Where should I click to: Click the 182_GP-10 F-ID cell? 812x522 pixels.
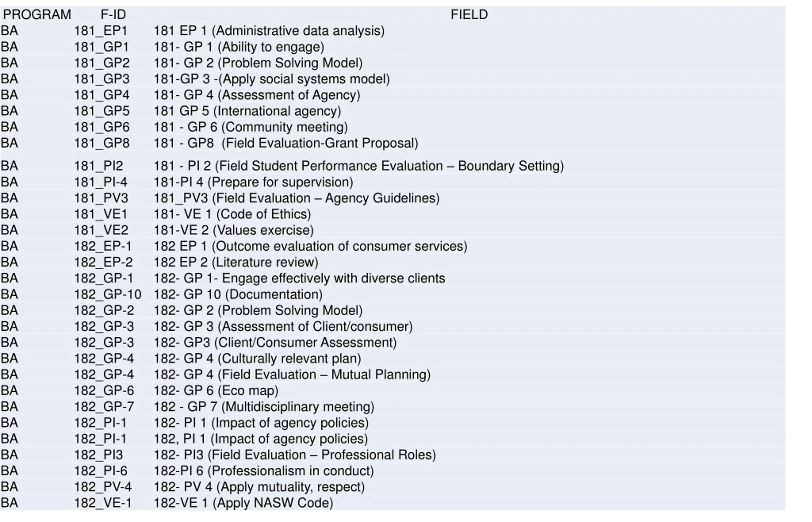pos(108,294)
